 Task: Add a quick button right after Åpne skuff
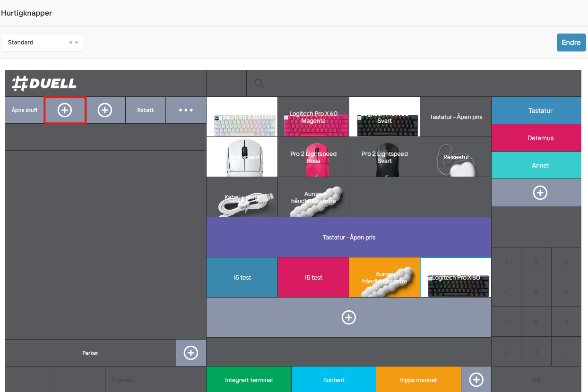click(65, 110)
